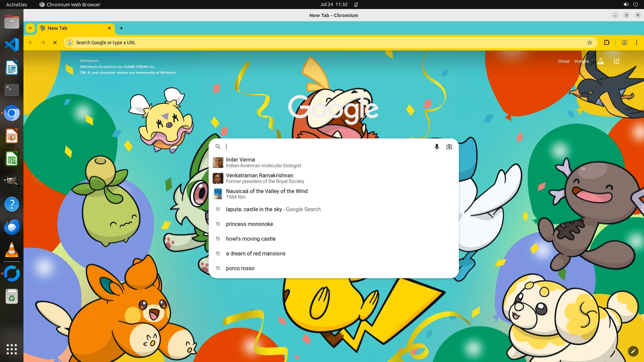Select the princess mononoke suggestion
The image size is (644, 362).
coord(250,224)
